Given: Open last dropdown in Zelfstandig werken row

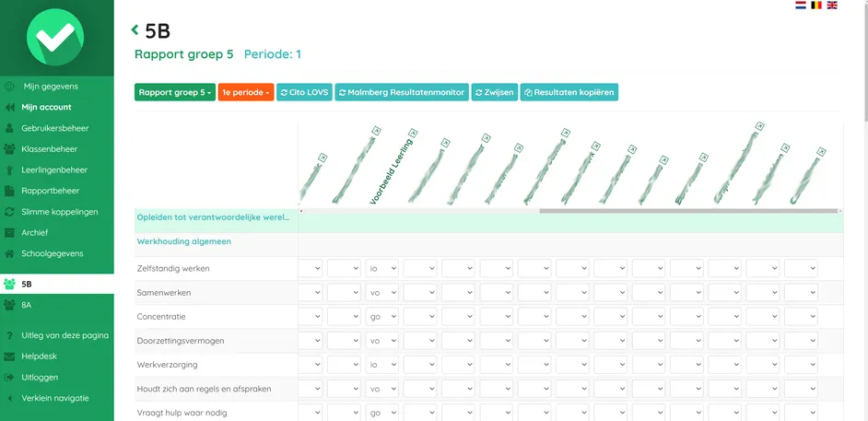Looking at the screenshot, I should 801,268.
